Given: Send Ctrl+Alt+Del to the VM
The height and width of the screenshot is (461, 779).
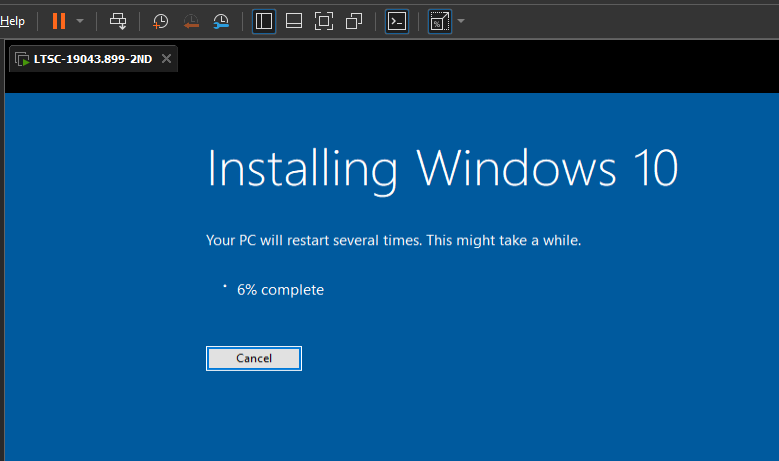Looking at the screenshot, I should coord(118,21).
